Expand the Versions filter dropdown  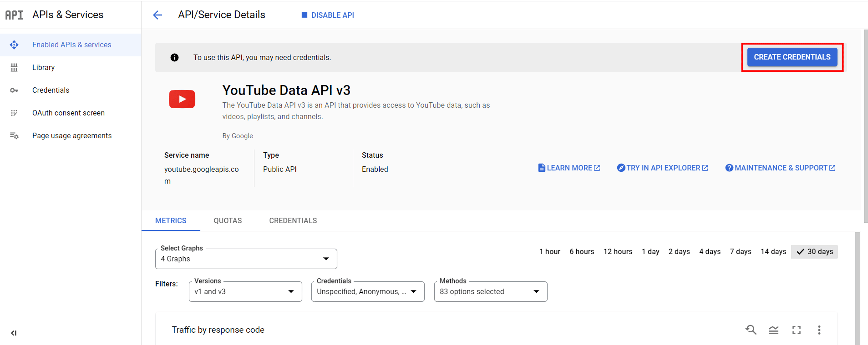(x=245, y=291)
